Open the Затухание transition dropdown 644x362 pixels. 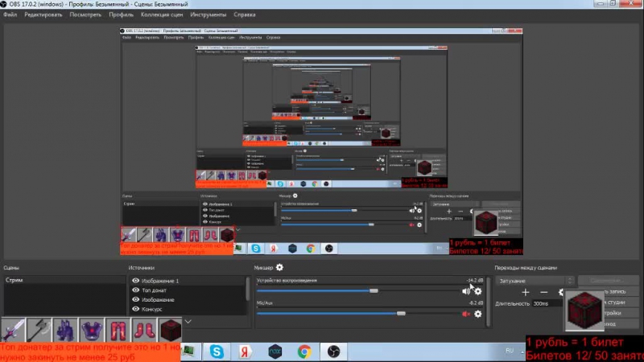pos(535,281)
